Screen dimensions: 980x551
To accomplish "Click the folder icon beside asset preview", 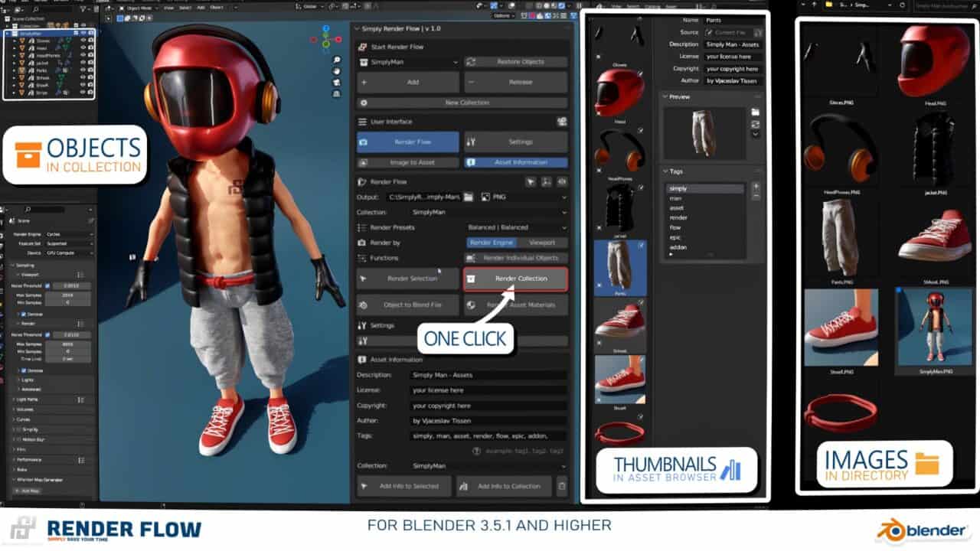I will coord(756,112).
